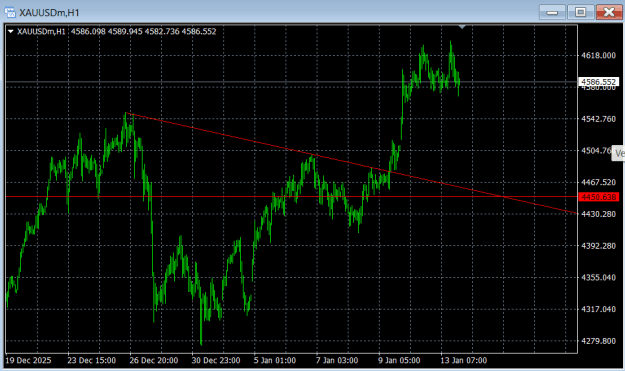Click the 4618.000 price scale value
625x371 pixels.
click(598, 55)
